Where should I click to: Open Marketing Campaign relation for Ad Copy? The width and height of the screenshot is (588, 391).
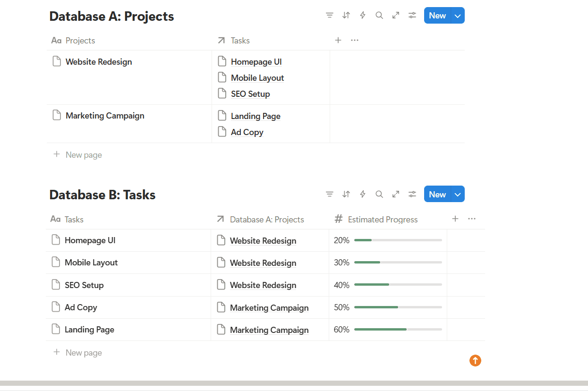pos(269,307)
